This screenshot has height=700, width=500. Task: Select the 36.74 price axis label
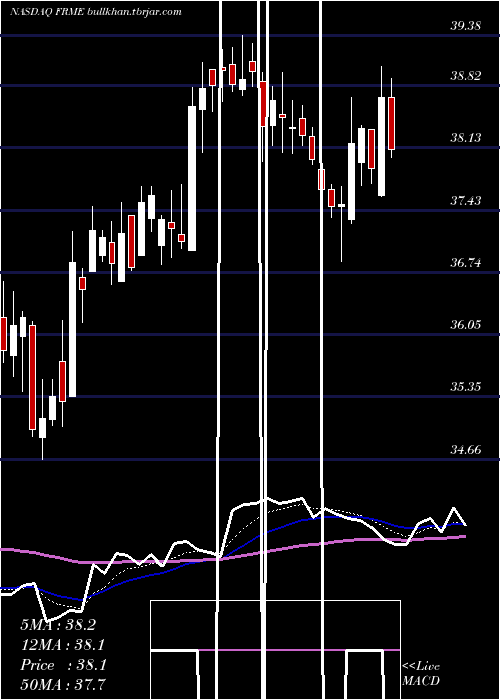[x=465, y=262]
